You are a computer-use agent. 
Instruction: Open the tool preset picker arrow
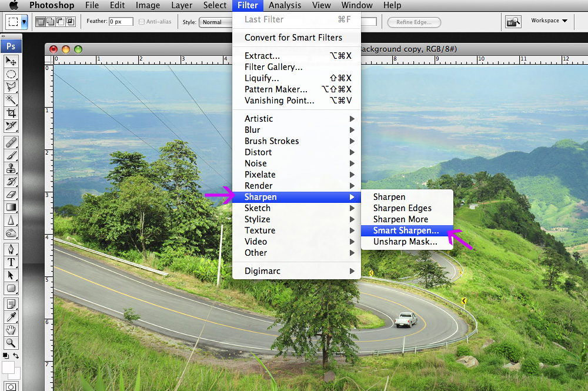24,22
